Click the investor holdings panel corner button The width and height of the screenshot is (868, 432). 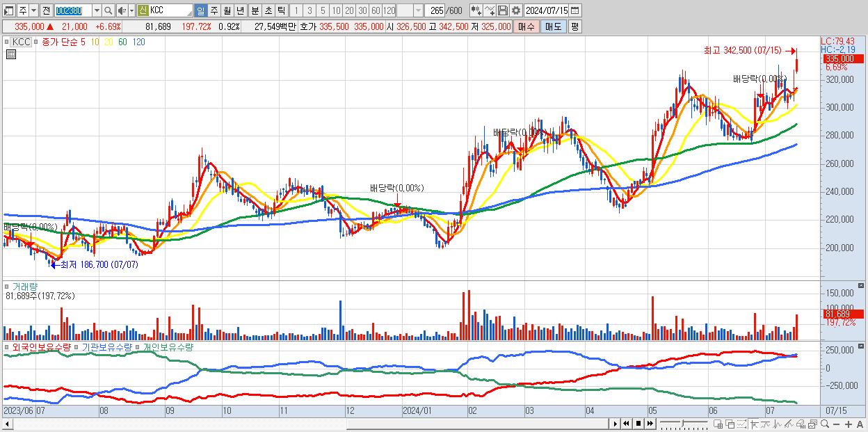click(862, 346)
